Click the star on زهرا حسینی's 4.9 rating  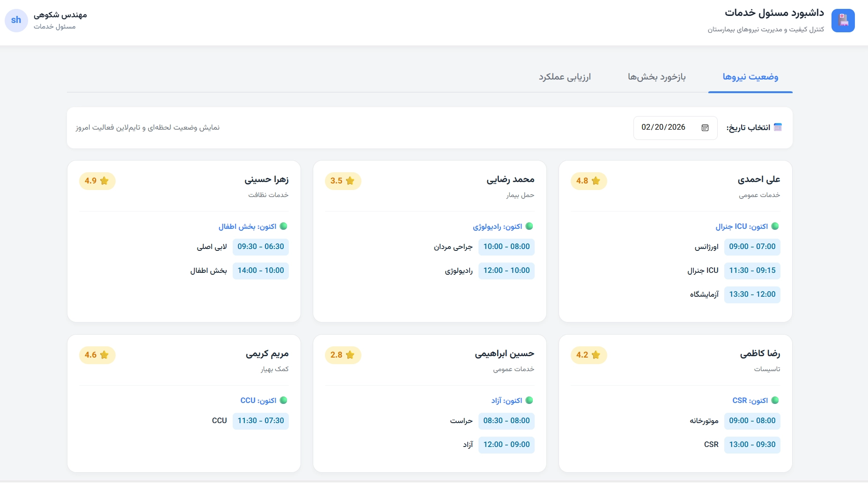104,181
